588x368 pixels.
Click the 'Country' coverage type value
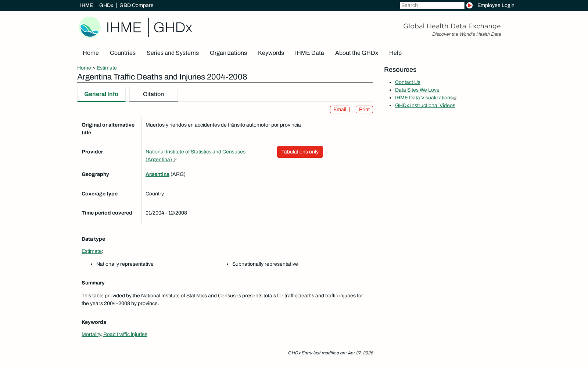[x=155, y=194]
